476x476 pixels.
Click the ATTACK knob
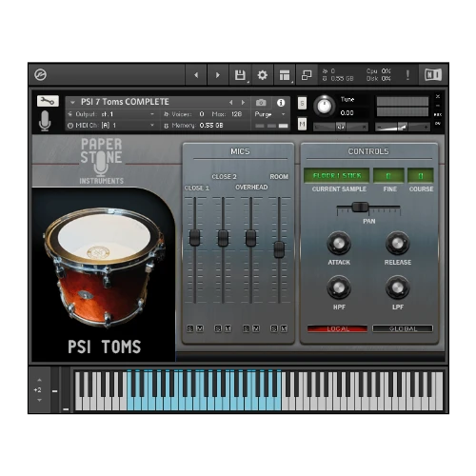pyautogui.click(x=339, y=244)
